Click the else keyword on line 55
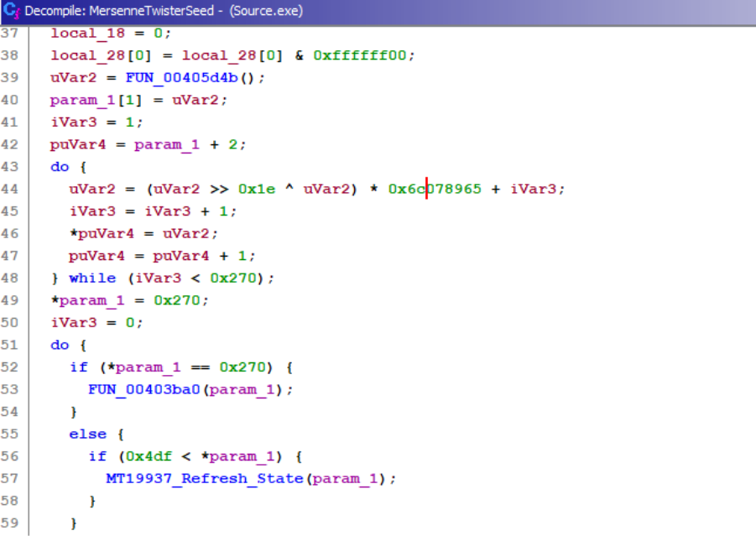This screenshot has width=756, height=536. tap(87, 434)
